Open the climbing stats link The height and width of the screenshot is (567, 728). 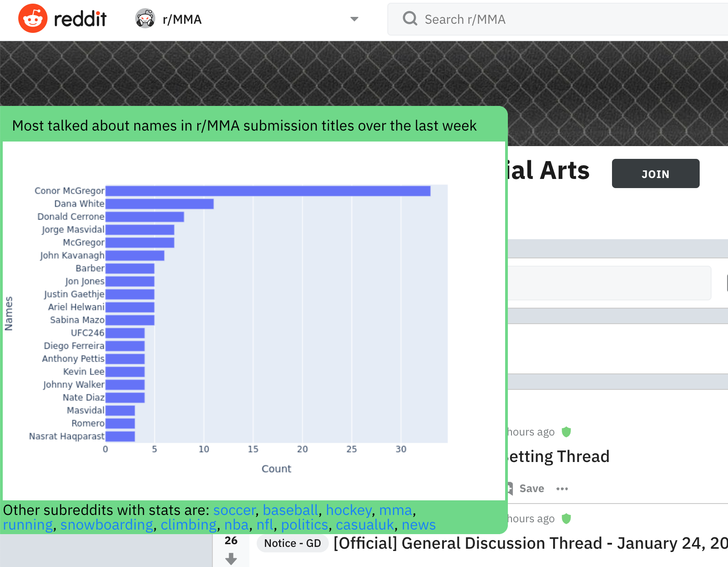tap(189, 525)
